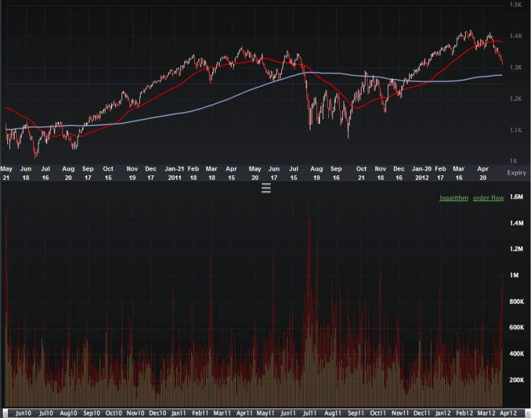Viewport: 532px width, 418px height.
Task: Click the 1.6M volume axis label
Action: click(516, 197)
